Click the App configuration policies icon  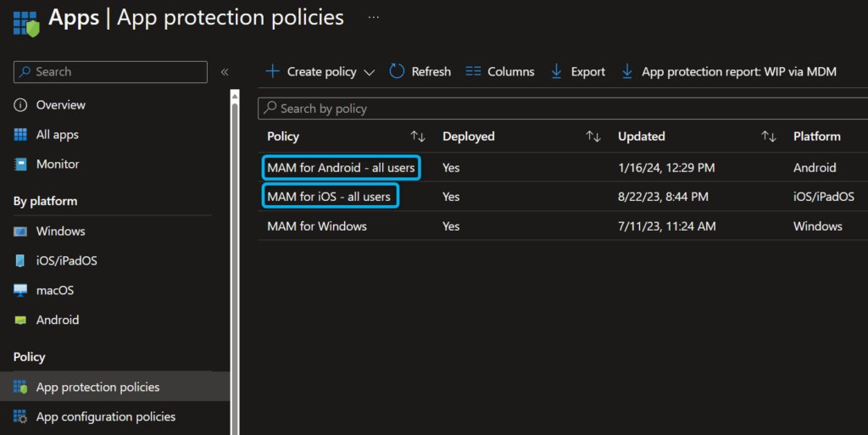coord(20,416)
